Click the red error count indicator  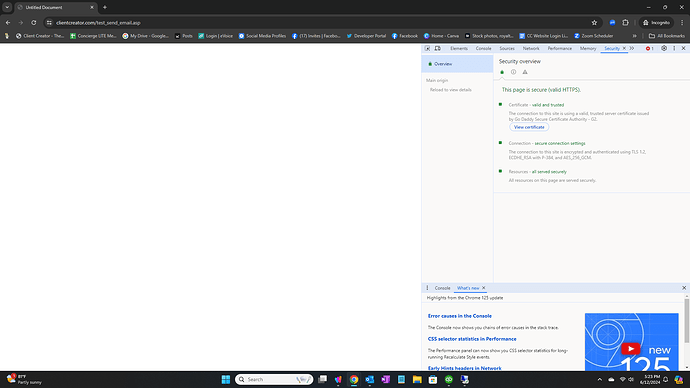650,48
